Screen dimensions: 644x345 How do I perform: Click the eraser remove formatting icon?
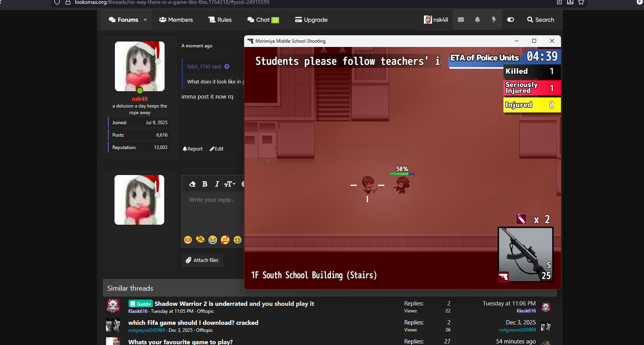click(x=192, y=184)
